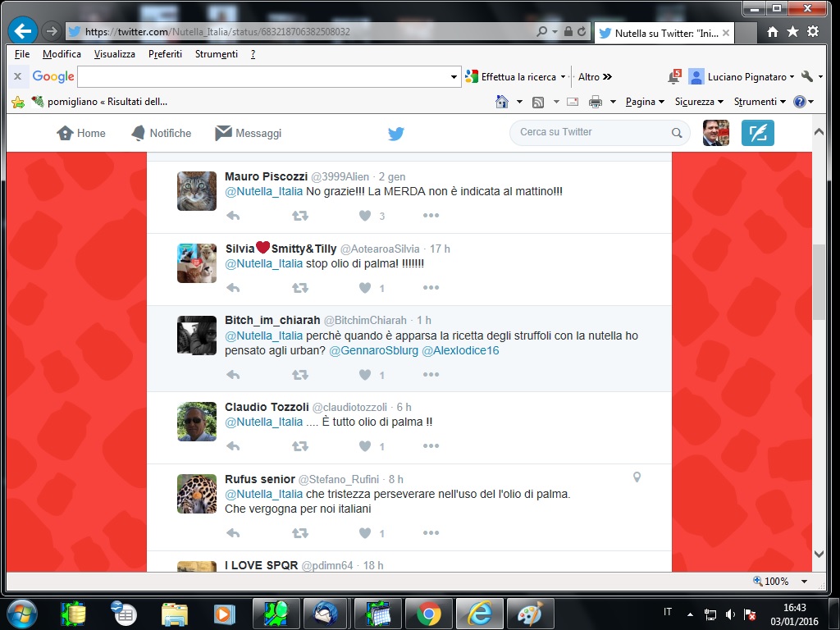Click the Twitter bird logo in navbar

tap(396, 134)
